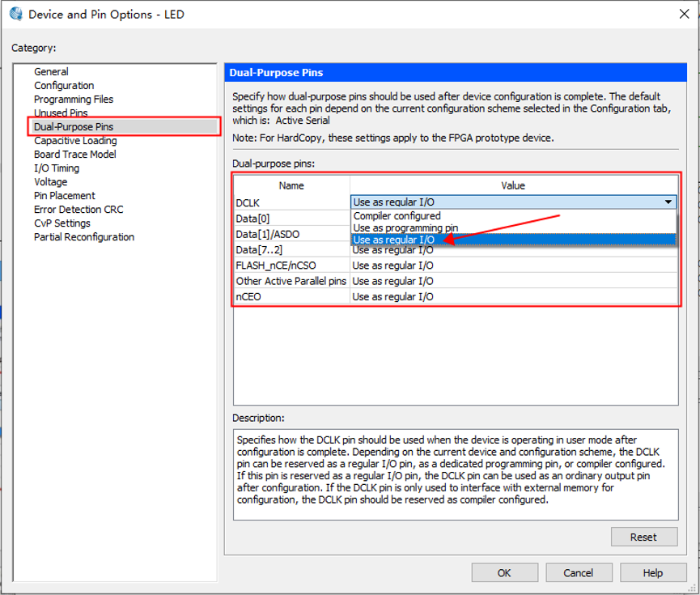
Task: Open the Voltage category
Action: tap(51, 182)
